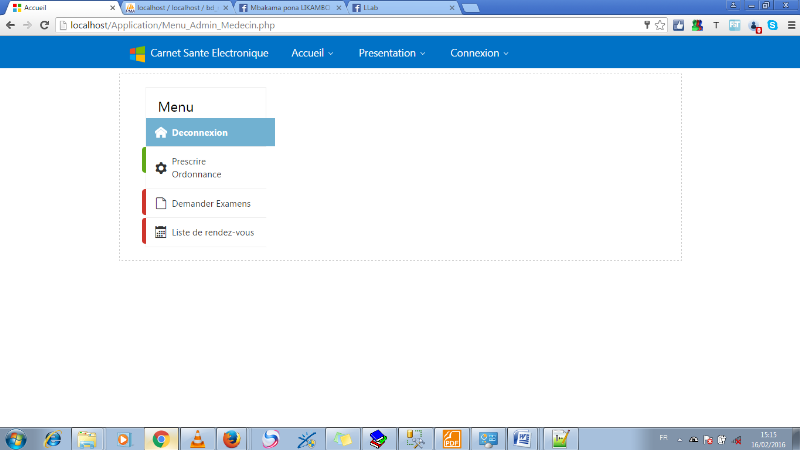
Task: Click the Skype extension icon
Action: pyautogui.click(x=772, y=25)
